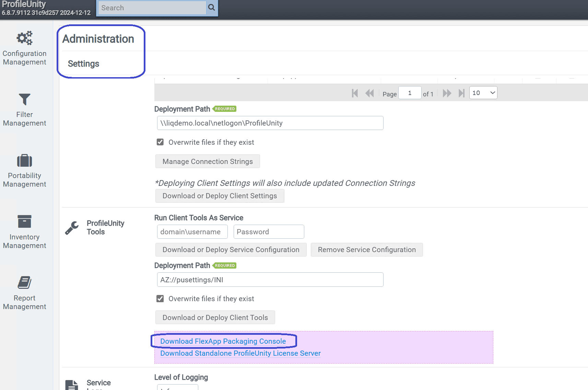Open Filter Management funnel icon
588x390 pixels.
pyautogui.click(x=24, y=99)
